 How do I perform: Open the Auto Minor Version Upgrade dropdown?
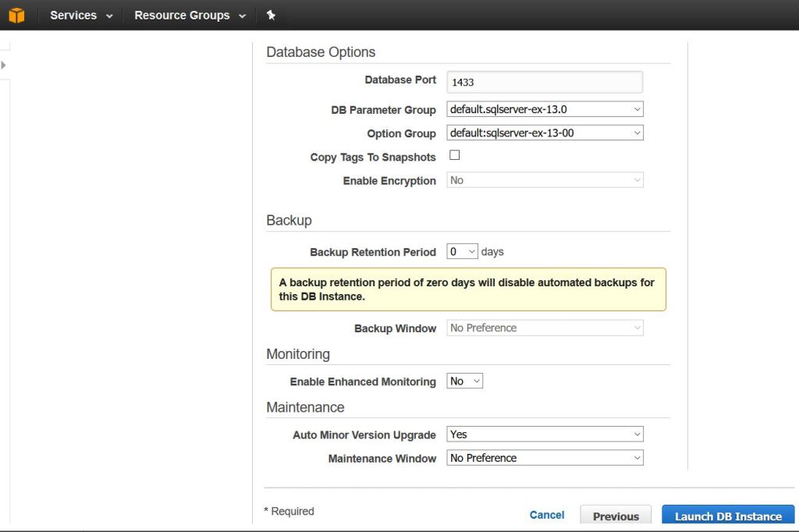click(545, 434)
